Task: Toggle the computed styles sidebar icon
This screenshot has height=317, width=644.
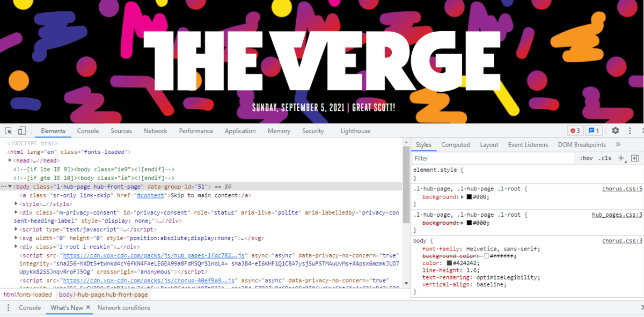Action: [635, 158]
